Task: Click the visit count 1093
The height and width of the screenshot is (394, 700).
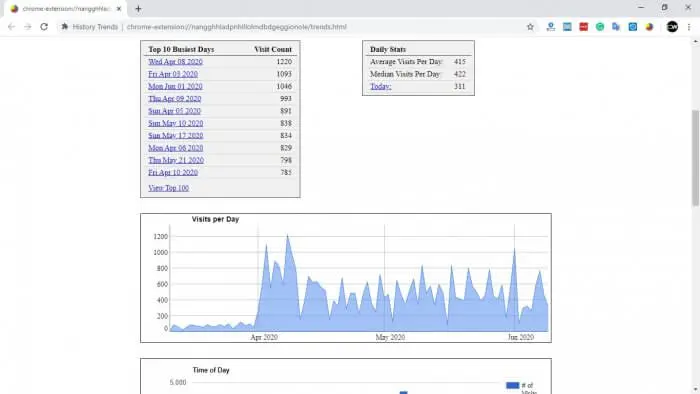Action: 284,74
